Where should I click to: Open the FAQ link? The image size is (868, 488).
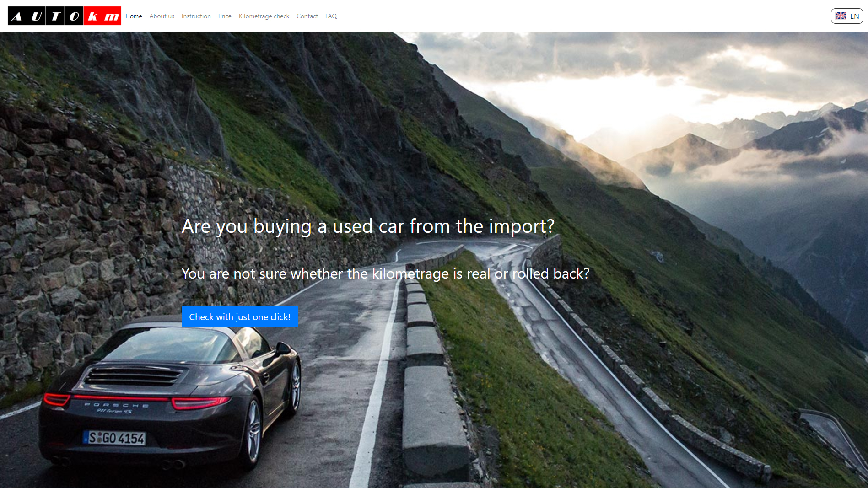point(331,16)
